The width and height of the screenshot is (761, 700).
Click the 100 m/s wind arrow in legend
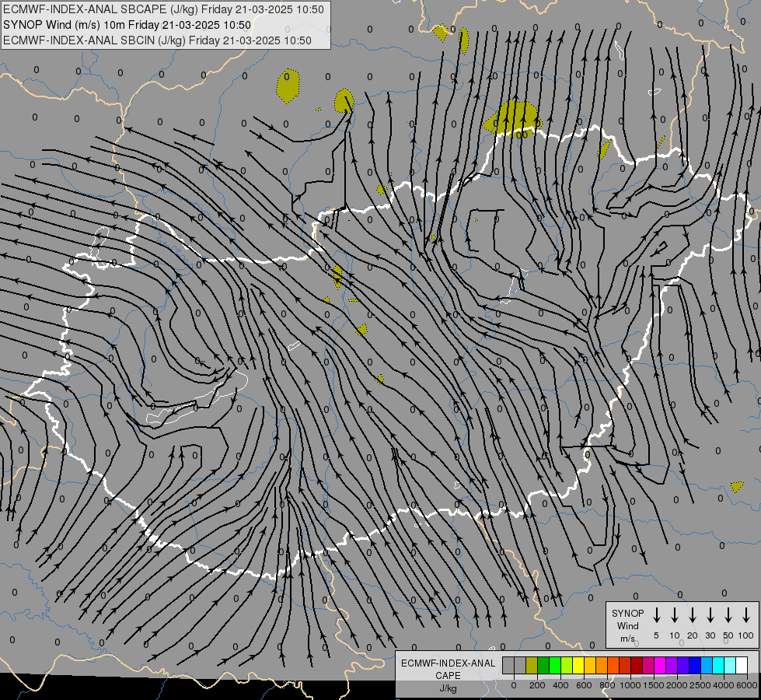(x=746, y=615)
